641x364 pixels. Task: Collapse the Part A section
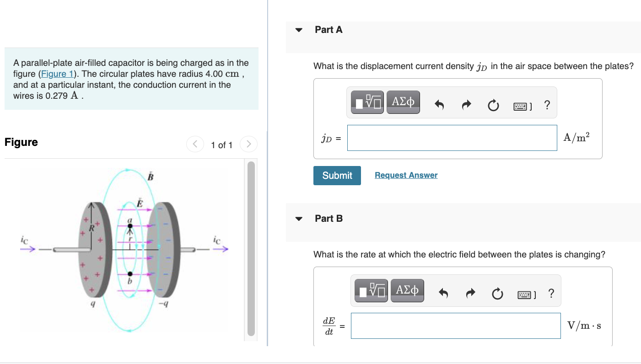click(298, 29)
